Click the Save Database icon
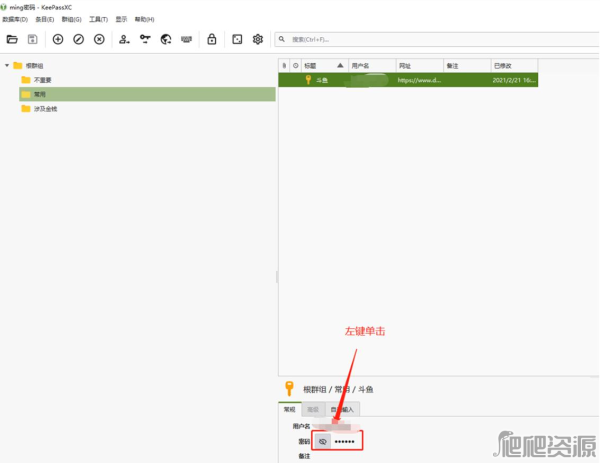The height and width of the screenshot is (463, 600). click(33, 39)
